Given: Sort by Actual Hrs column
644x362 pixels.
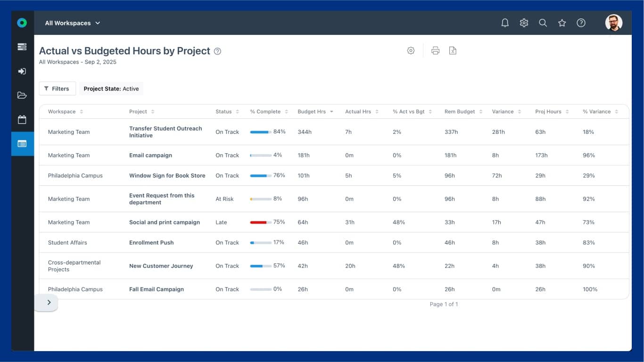Looking at the screenshot, I should tap(362, 112).
